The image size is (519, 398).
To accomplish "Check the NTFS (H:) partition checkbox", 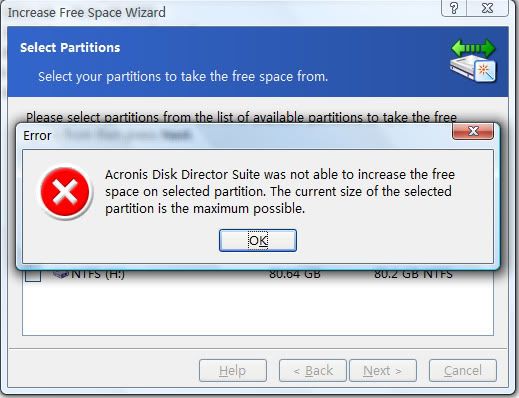I will (33, 275).
